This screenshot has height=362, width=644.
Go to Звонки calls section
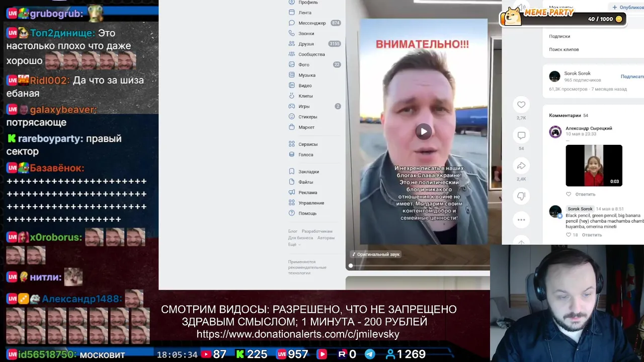[x=306, y=34]
